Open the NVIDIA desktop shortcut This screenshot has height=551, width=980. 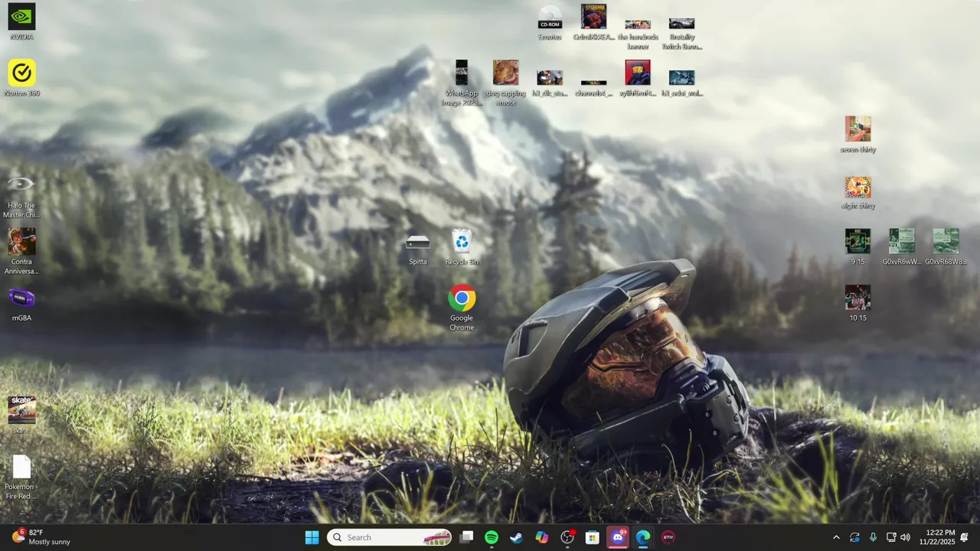(21, 21)
